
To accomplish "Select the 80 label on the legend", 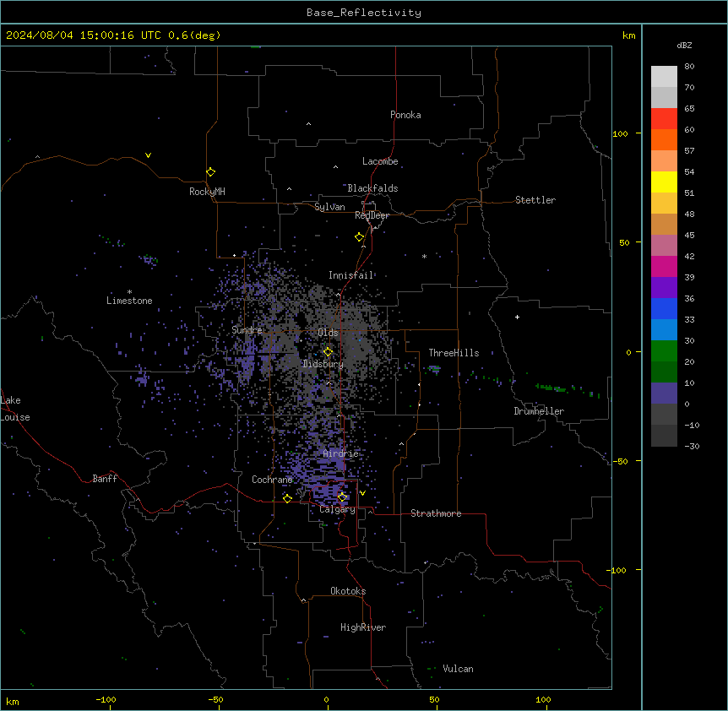I will (689, 67).
